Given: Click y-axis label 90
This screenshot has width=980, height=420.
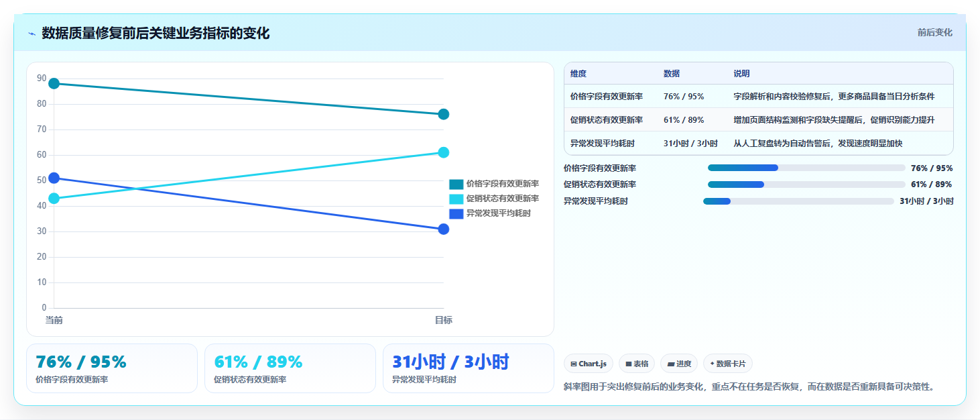Looking at the screenshot, I should (42, 78).
